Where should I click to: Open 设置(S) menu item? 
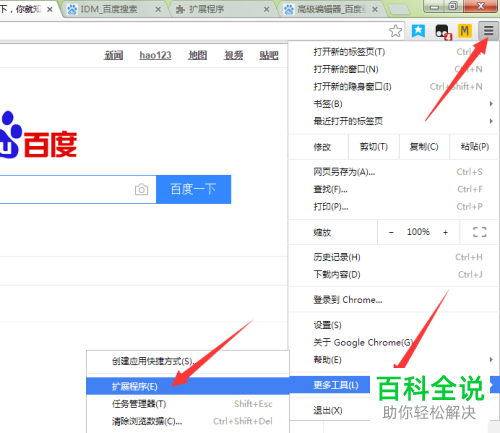393,325
